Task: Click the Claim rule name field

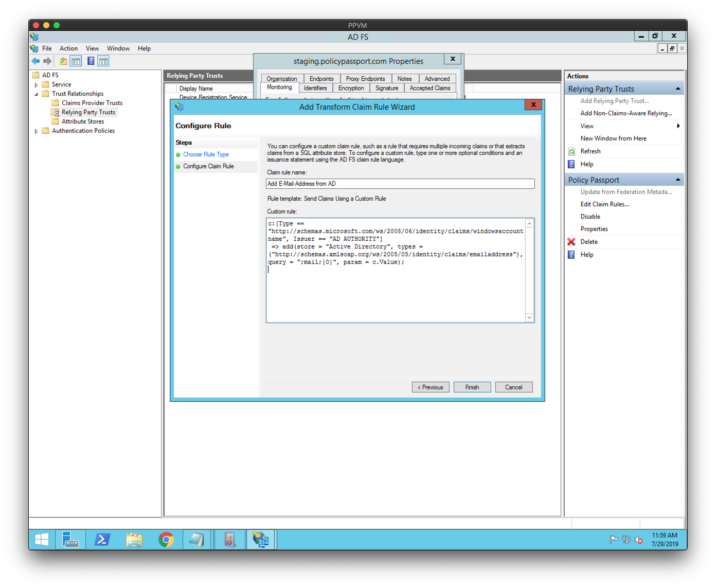Action: (x=400, y=184)
